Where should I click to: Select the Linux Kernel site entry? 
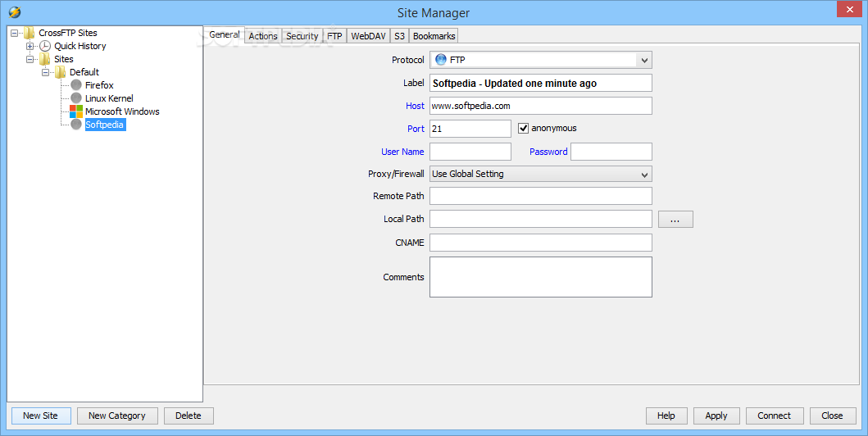pos(109,98)
